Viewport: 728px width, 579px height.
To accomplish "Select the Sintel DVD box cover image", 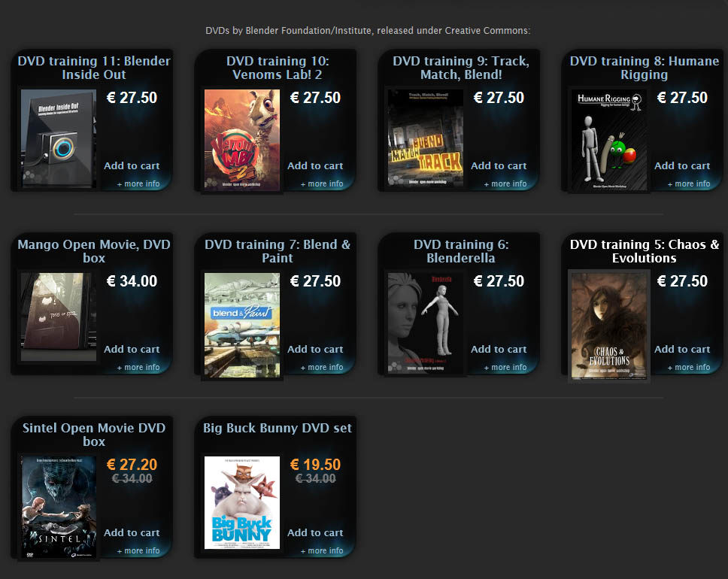I will [x=59, y=507].
